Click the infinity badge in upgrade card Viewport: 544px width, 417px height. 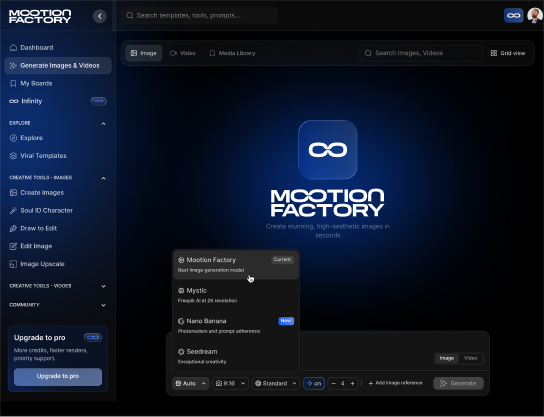click(x=93, y=338)
